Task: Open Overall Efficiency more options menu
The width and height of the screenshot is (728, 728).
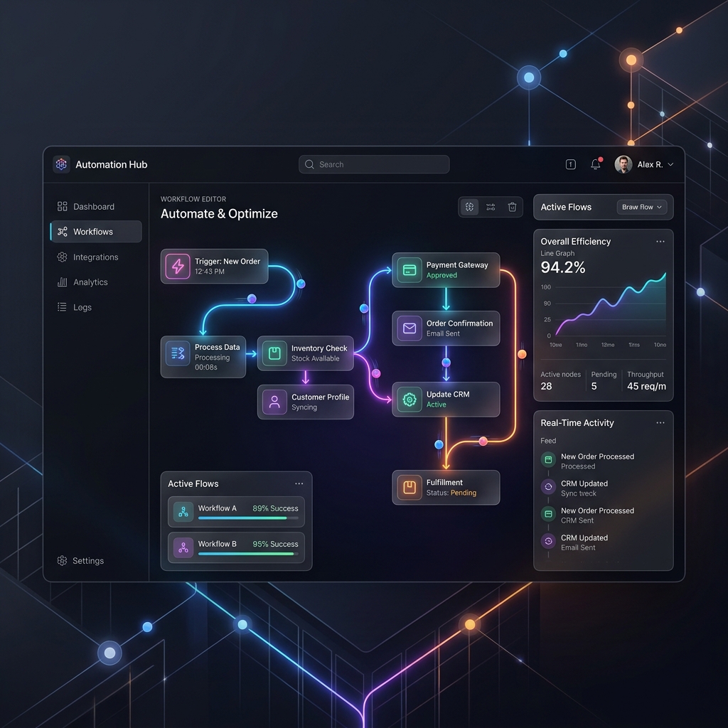Action: point(660,242)
